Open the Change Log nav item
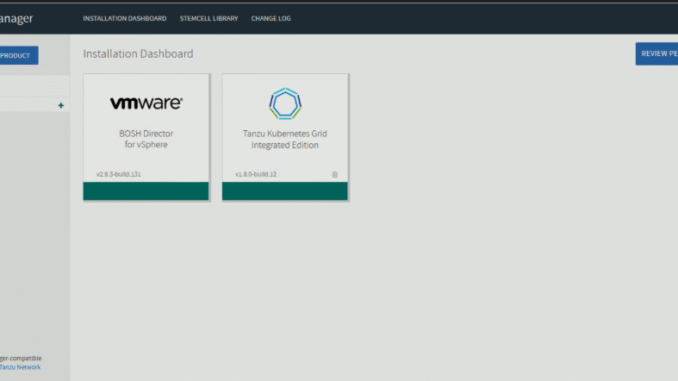 [x=271, y=19]
